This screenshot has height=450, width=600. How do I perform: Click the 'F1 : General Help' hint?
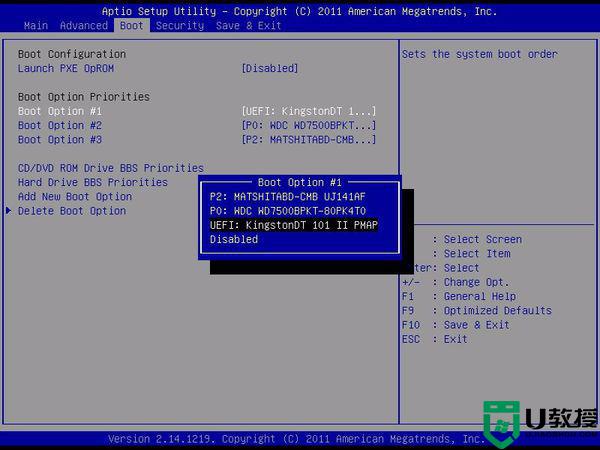(459, 297)
